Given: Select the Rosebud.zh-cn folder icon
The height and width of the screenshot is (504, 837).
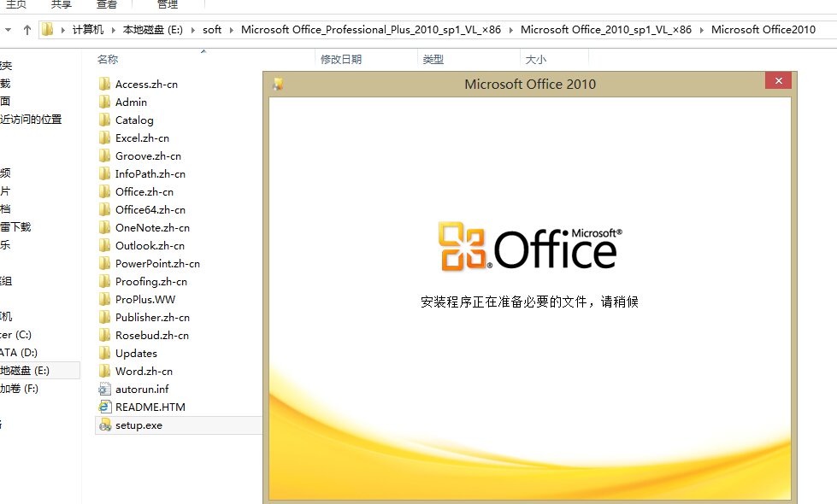Looking at the screenshot, I should click(x=104, y=336).
